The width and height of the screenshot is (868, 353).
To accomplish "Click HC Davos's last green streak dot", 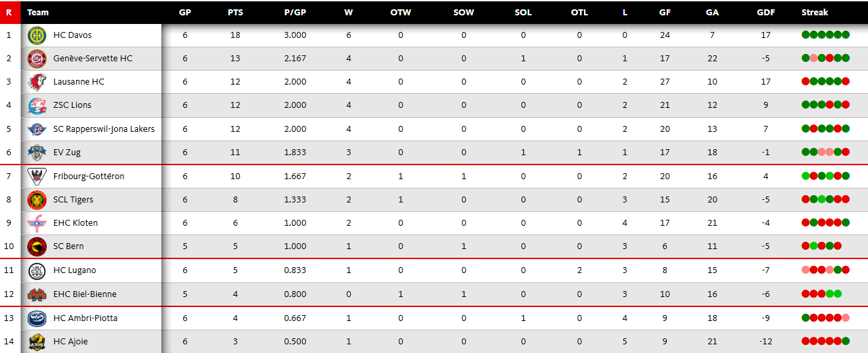I will click(845, 35).
